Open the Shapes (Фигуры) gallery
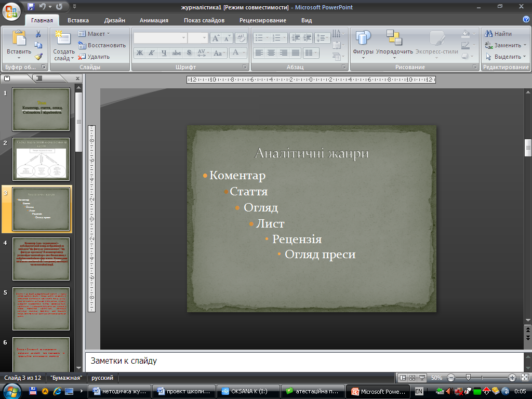 pyautogui.click(x=363, y=38)
